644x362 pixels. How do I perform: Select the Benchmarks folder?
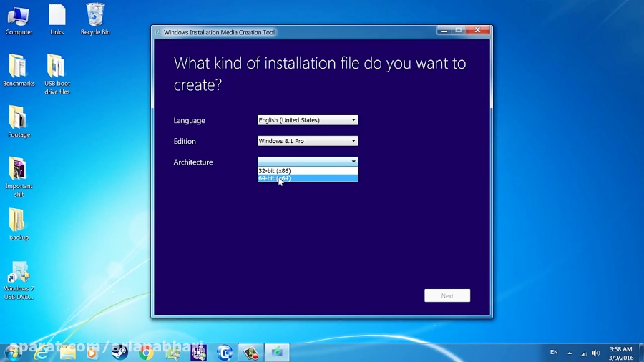click(x=19, y=71)
